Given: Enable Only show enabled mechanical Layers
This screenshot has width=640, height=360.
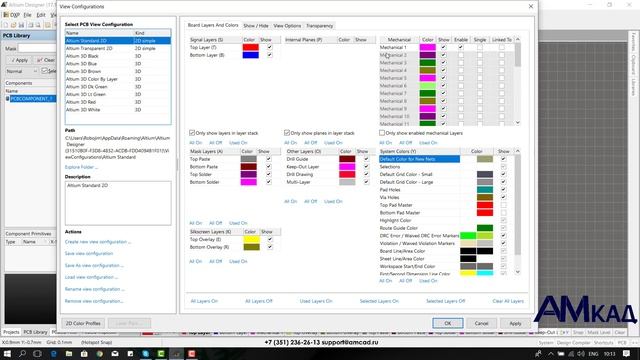Looking at the screenshot, I should pyautogui.click(x=382, y=133).
